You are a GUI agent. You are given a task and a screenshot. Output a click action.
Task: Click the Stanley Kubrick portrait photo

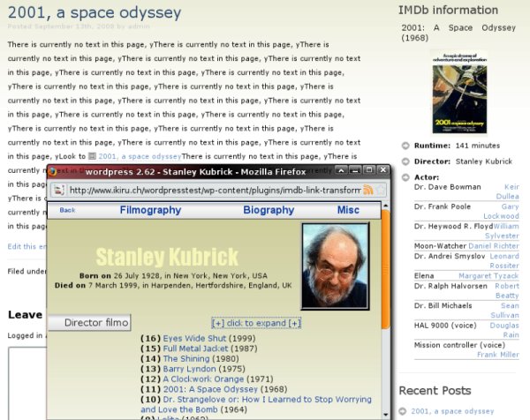tap(336, 266)
